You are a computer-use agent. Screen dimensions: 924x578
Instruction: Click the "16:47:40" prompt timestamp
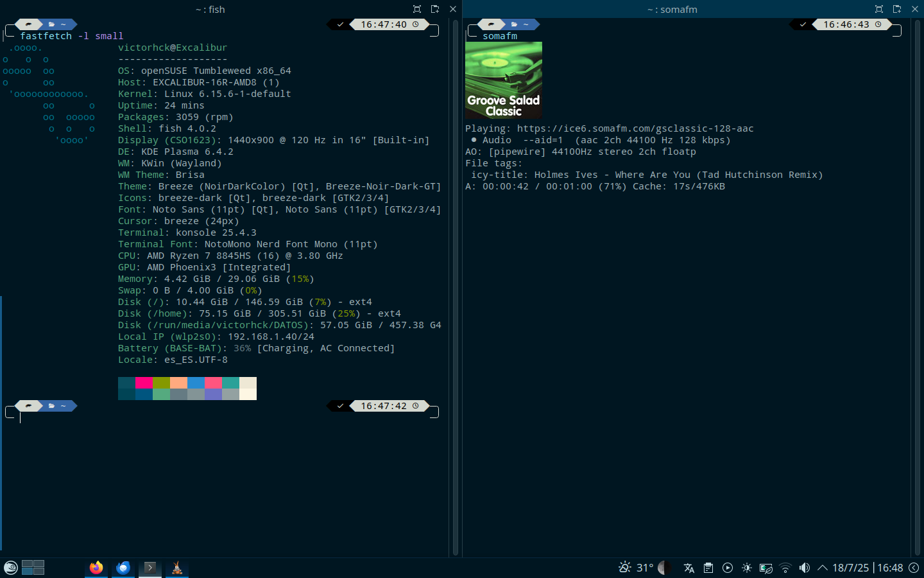(384, 24)
